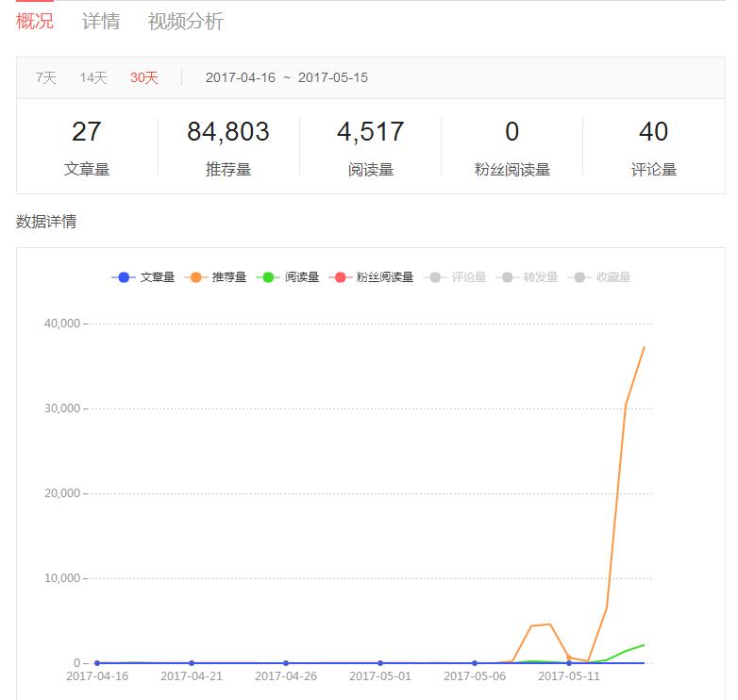Click the 20,000 y-axis label
Viewport: 738px width, 700px height.
(x=62, y=493)
